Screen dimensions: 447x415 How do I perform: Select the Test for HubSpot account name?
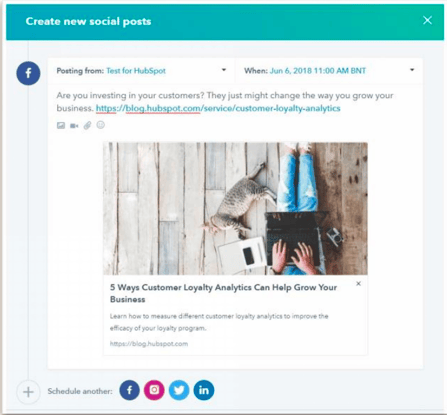tap(136, 71)
